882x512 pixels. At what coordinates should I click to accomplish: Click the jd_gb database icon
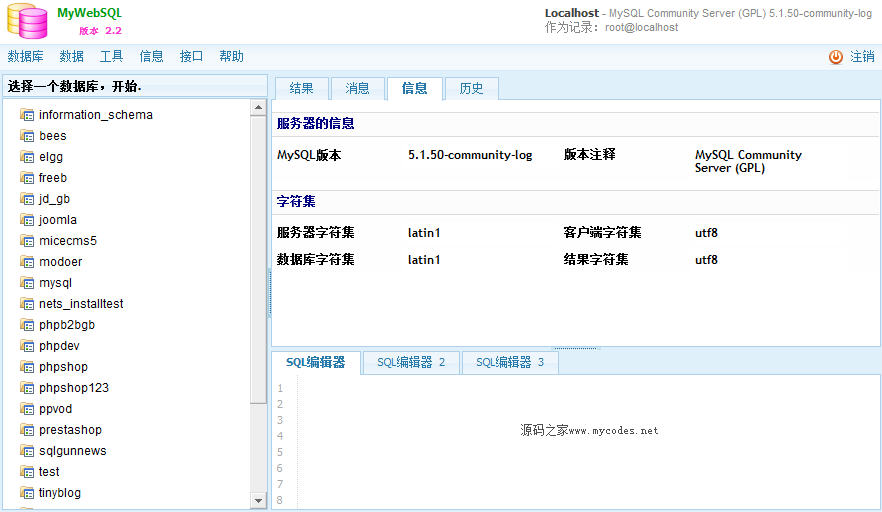pos(27,199)
